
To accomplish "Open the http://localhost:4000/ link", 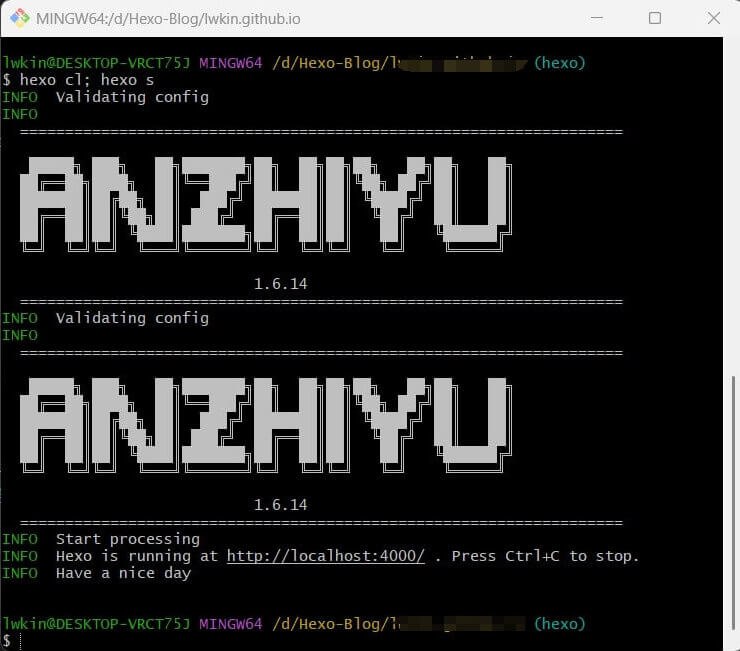I will coord(325,556).
